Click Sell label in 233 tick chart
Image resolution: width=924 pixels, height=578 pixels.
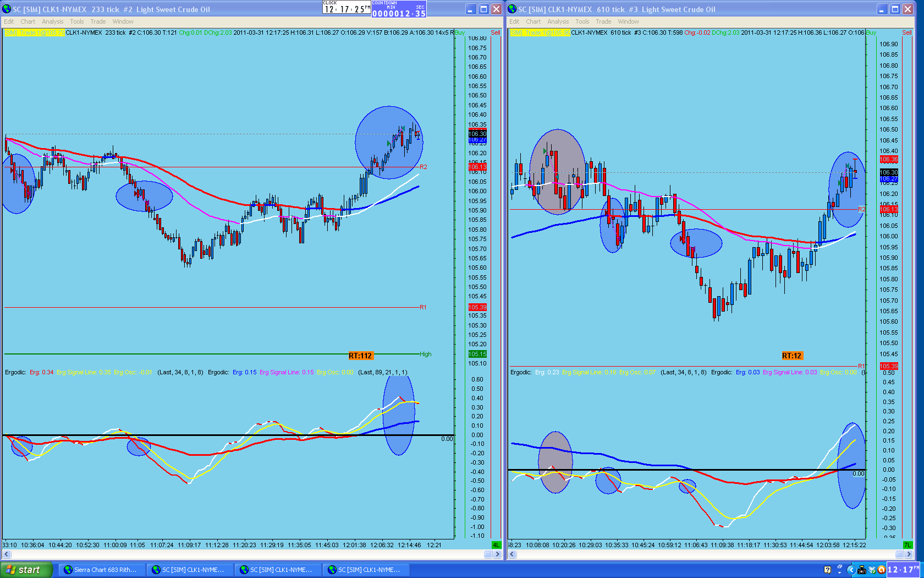[x=496, y=32]
